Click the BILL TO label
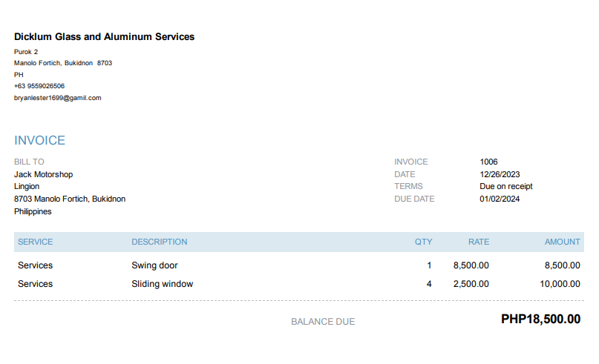Screen dimensions: 599x364 tap(29, 162)
